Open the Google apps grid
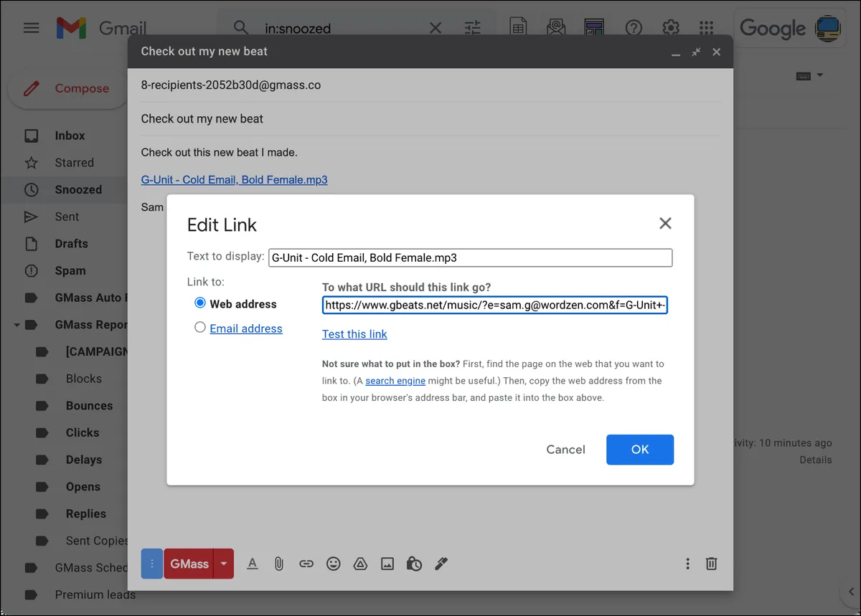 coord(707,28)
